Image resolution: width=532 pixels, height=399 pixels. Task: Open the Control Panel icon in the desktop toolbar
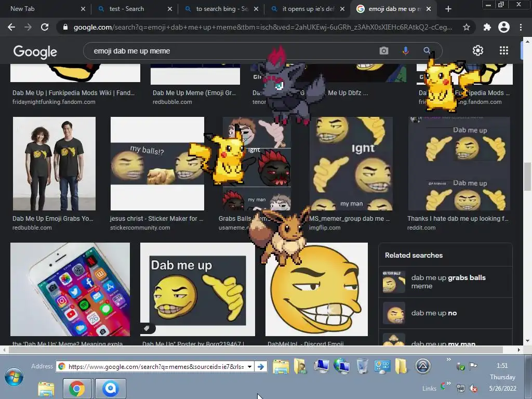pyautogui.click(x=382, y=366)
